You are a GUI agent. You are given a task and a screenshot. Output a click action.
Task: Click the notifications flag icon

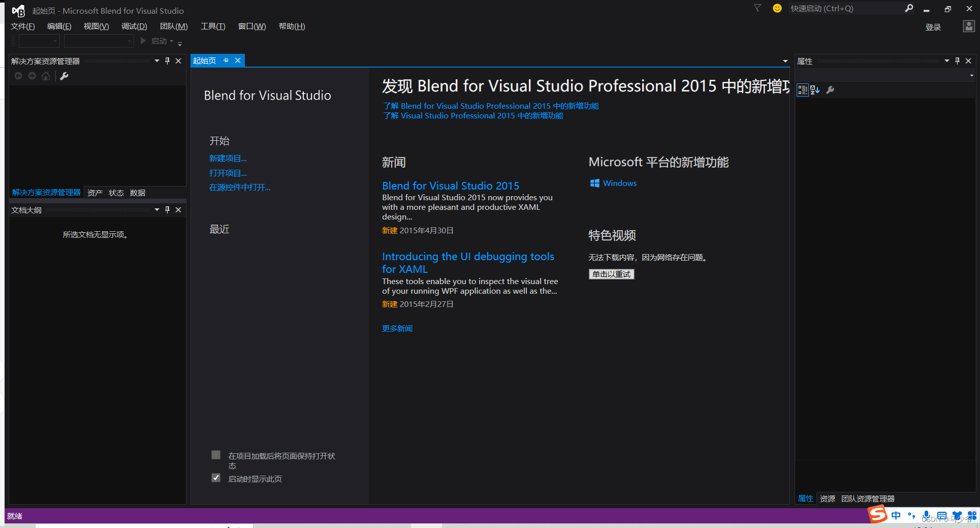click(757, 8)
